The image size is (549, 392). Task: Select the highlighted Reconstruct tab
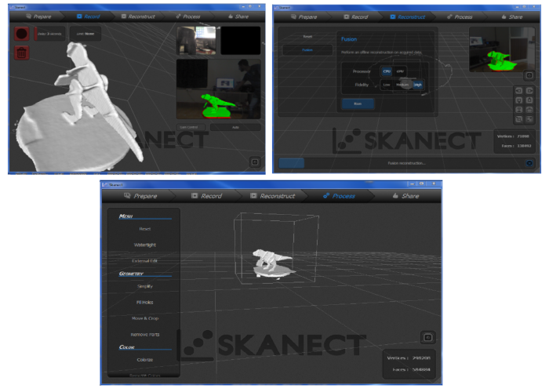(408, 16)
